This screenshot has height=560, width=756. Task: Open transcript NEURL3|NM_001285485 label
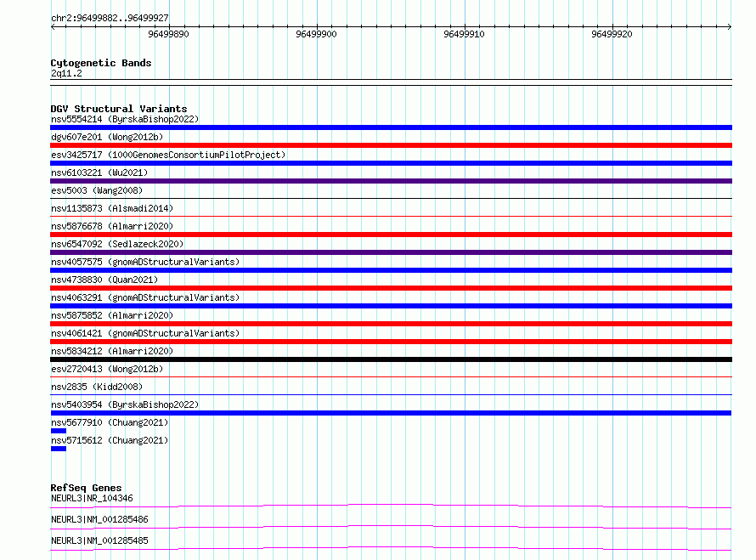point(99,540)
